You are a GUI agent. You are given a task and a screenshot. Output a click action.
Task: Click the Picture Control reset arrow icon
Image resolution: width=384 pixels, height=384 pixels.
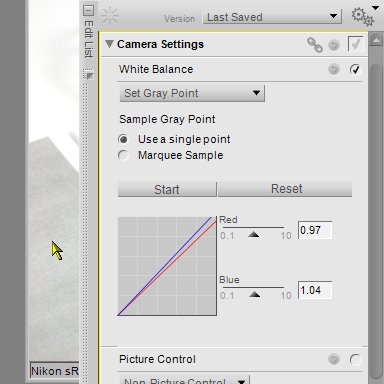[x=334, y=359]
